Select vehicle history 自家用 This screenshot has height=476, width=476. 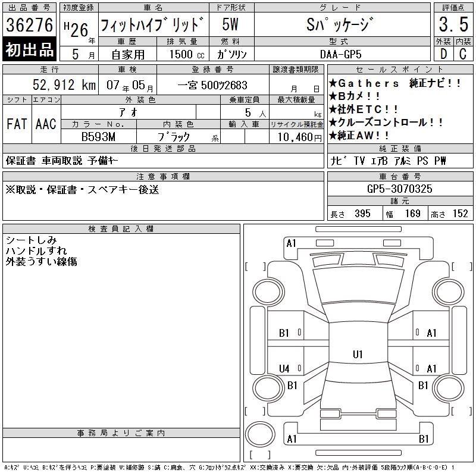pyautogui.click(x=128, y=55)
